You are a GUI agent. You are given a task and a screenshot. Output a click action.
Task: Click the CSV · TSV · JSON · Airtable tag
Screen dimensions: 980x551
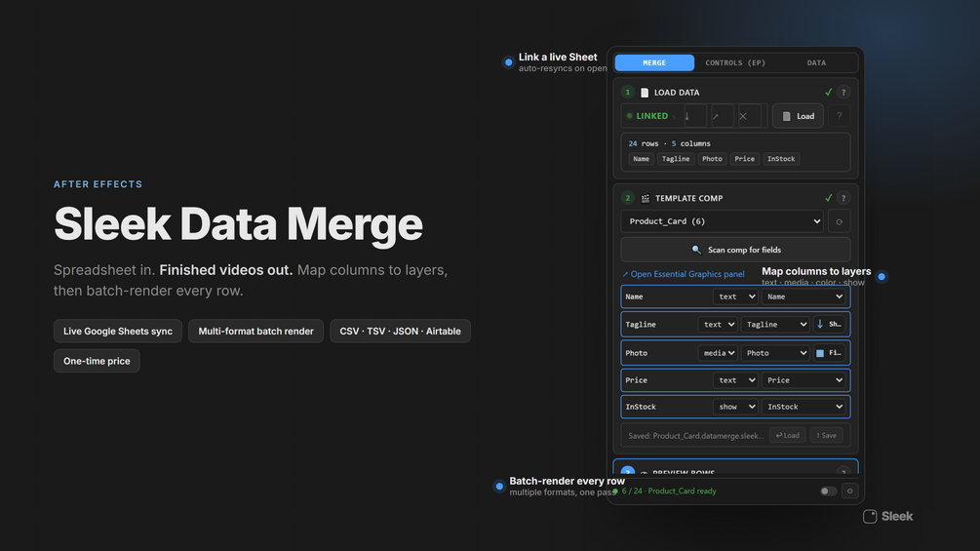click(x=400, y=332)
